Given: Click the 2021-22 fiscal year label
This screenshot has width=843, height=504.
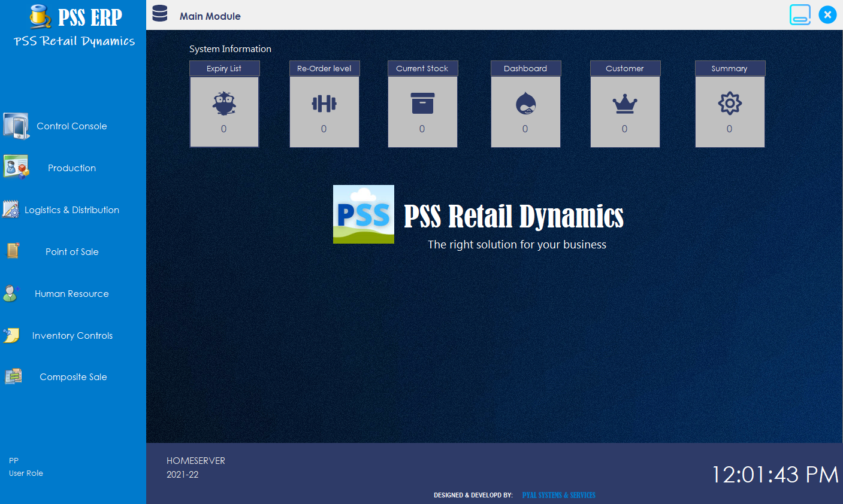Looking at the screenshot, I should pyautogui.click(x=182, y=474).
